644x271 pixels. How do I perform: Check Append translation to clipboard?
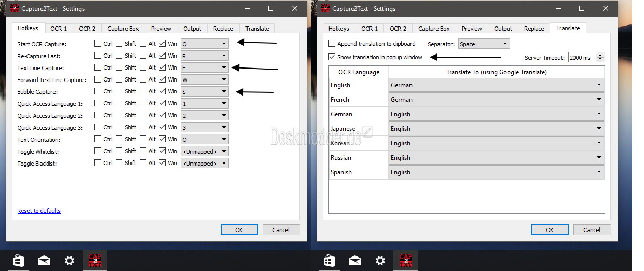(332, 44)
